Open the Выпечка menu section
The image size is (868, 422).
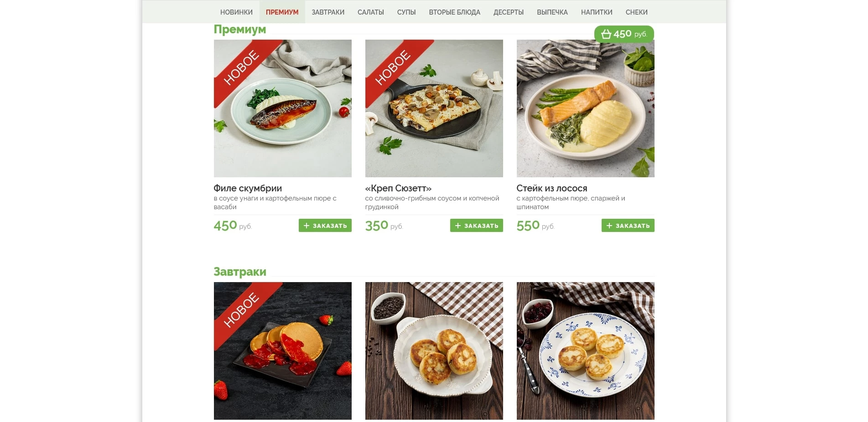coord(552,12)
